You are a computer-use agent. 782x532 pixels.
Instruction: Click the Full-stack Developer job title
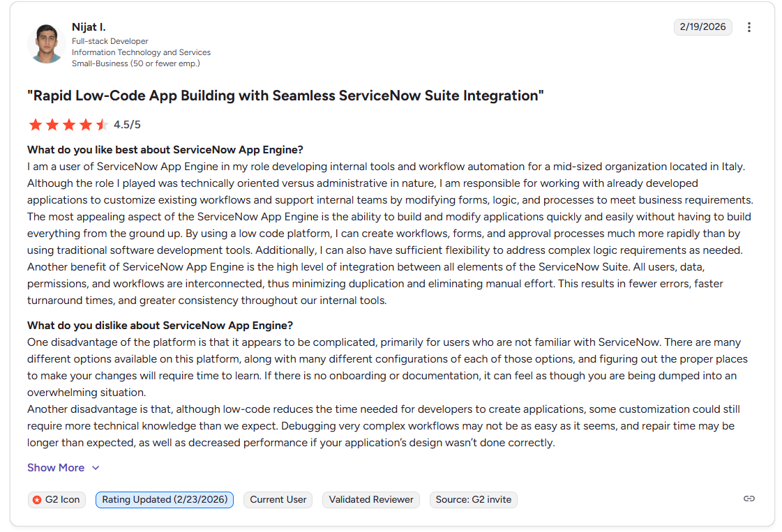[110, 41]
